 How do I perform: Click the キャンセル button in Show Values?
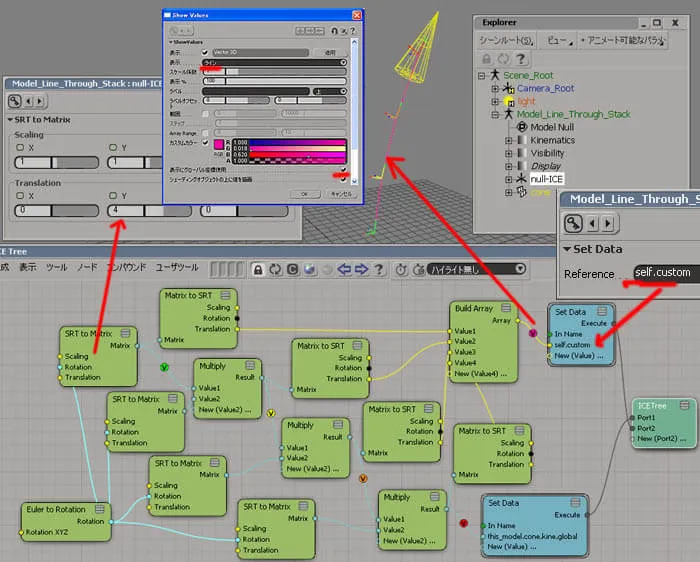coord(341,194)
